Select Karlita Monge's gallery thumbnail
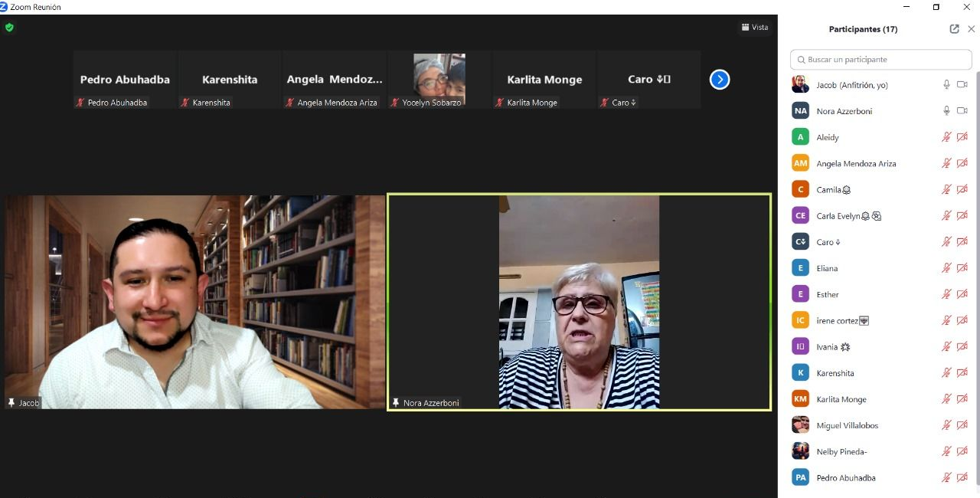This screenshot has width=980, height=498. [x=544, y=80]
